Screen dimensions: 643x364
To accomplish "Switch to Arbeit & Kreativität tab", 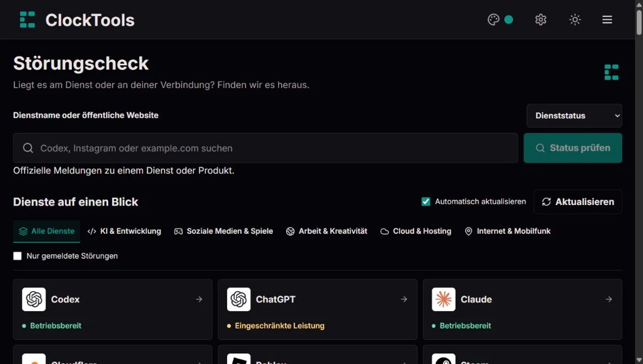I will (326, 231).
